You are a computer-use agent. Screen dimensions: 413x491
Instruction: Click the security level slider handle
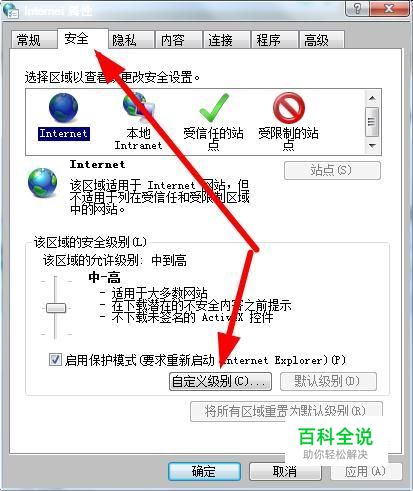[56, 308]
